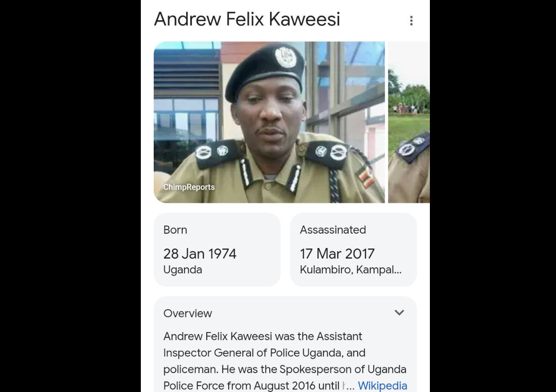556x392 pixels.
Task: Tap the right shoulder epaulette insignia
Action: (330, 151)
